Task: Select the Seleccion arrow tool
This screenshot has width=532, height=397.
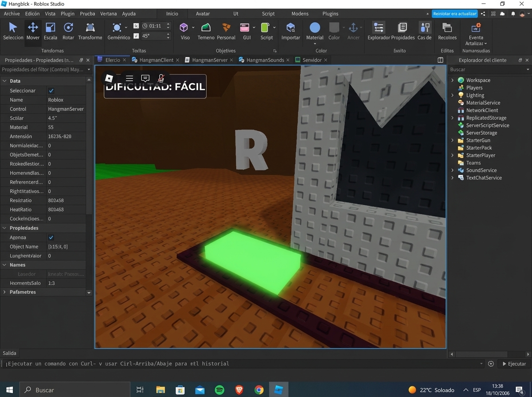Action: click(13, 31)
